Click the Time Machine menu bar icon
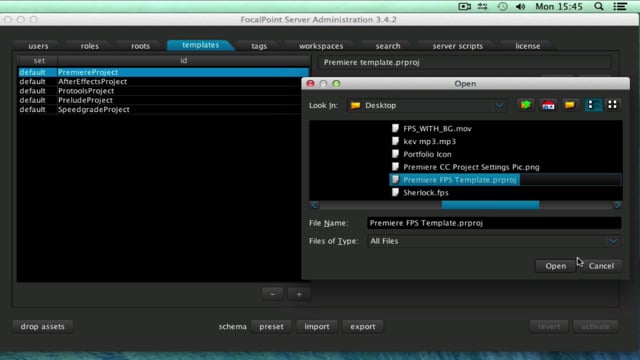640x360 pixels. click(x=502, y=7)
